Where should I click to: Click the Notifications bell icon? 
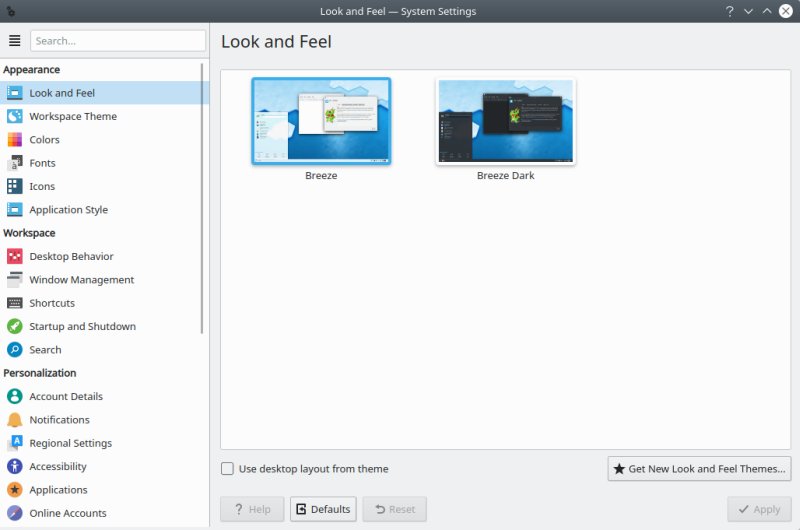point(14,420)
